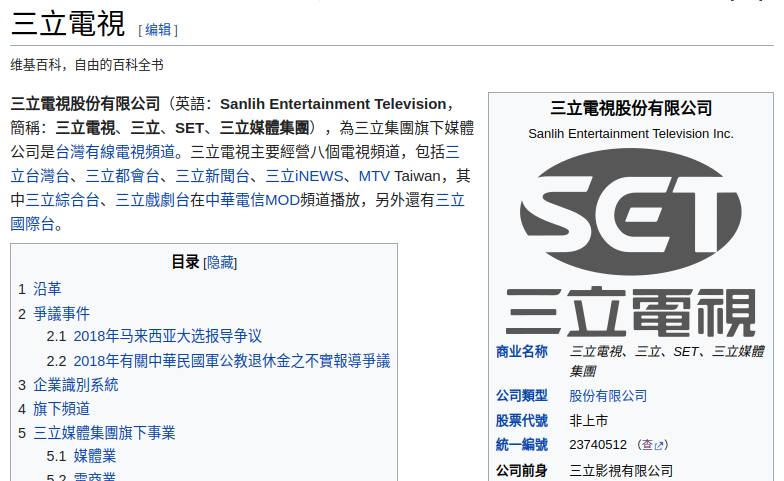784x481 pixels.
Task: Open the 三立綜合台 link
Action: point(62,200)
